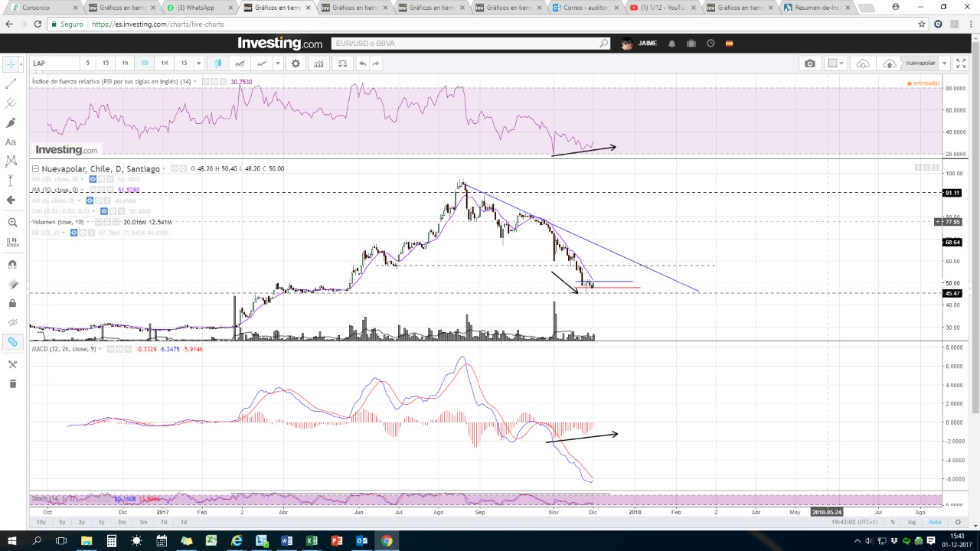Select the Aa text annotation tool
Screen dimensions: 980x551
11,142
